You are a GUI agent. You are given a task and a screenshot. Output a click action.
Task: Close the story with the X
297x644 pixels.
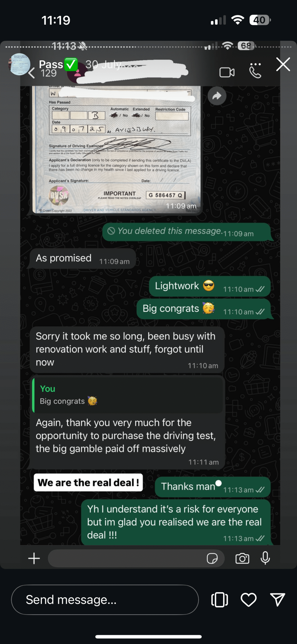coord(283,64)
